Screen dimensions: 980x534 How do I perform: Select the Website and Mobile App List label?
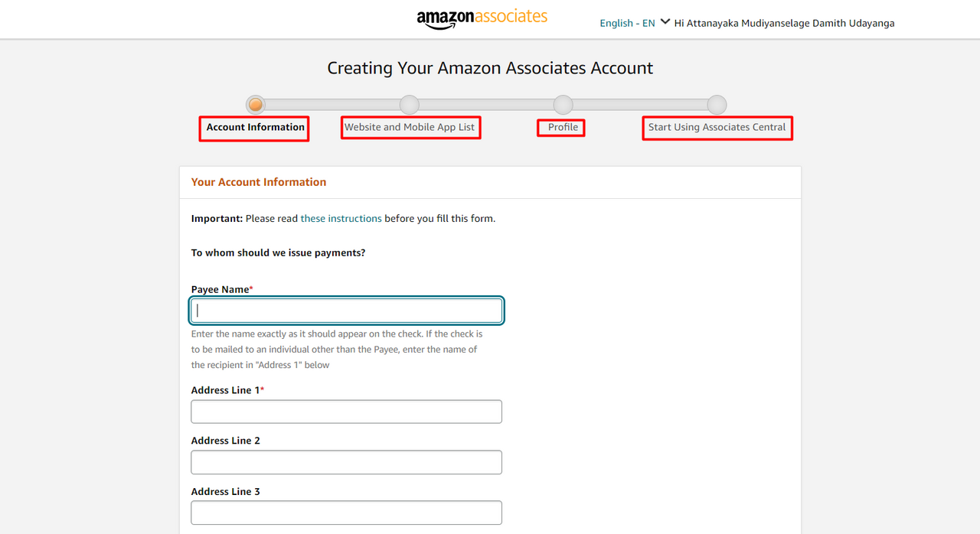[x=410, y=128]
